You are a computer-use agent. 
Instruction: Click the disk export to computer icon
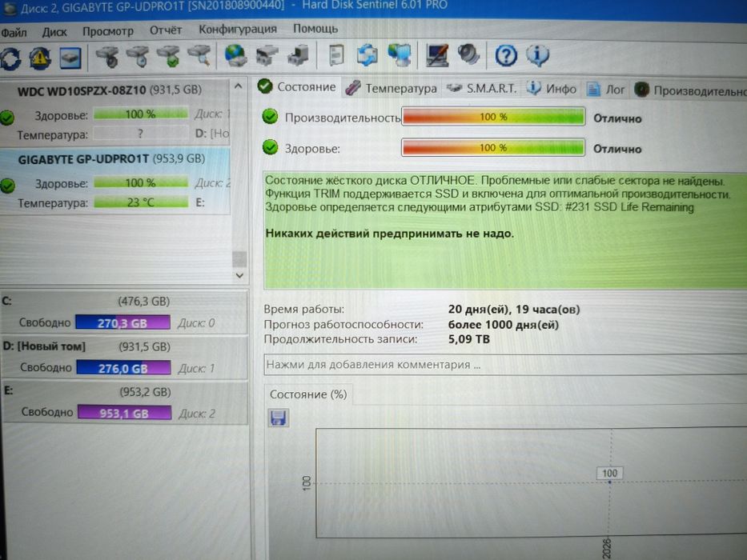click(299, 54)
